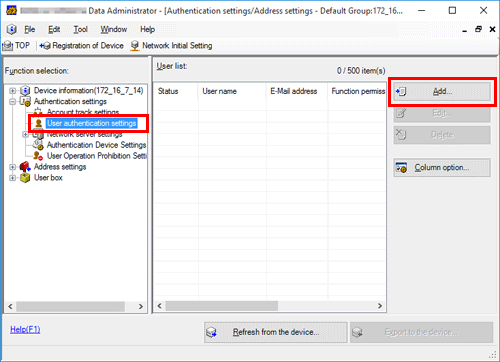Click the red Address settings icon
500x362 pixels.
(x=25, y=167)
